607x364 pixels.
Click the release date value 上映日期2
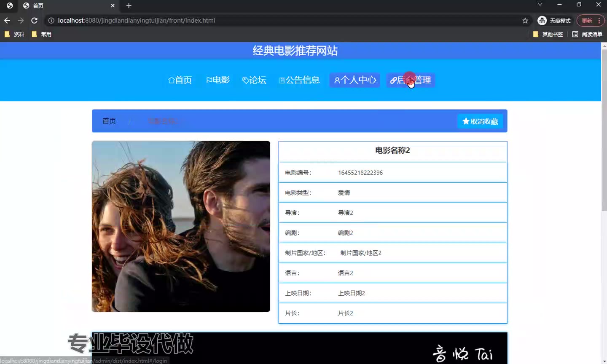[352, 293]
